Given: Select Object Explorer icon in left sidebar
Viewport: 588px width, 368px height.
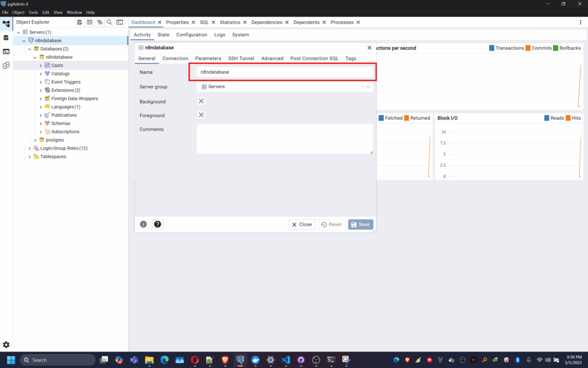Looking at the screenshot, I should coord(6,24).
